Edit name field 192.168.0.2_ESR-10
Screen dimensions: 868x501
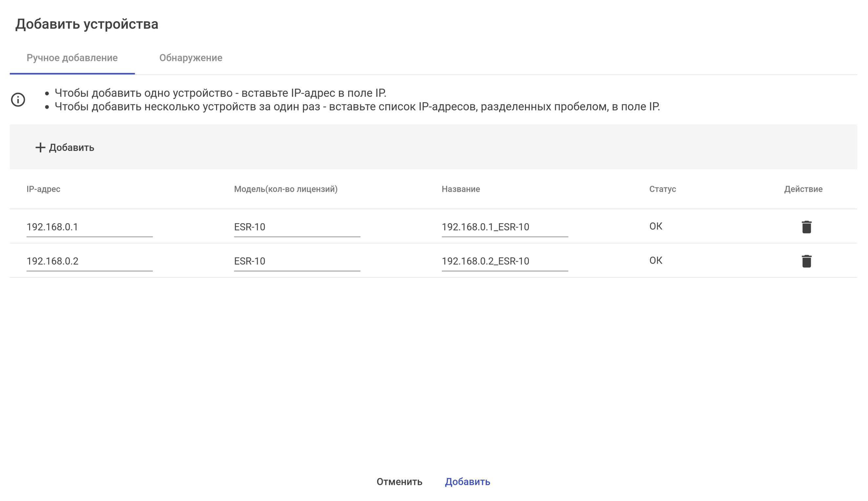click(504, 261)
